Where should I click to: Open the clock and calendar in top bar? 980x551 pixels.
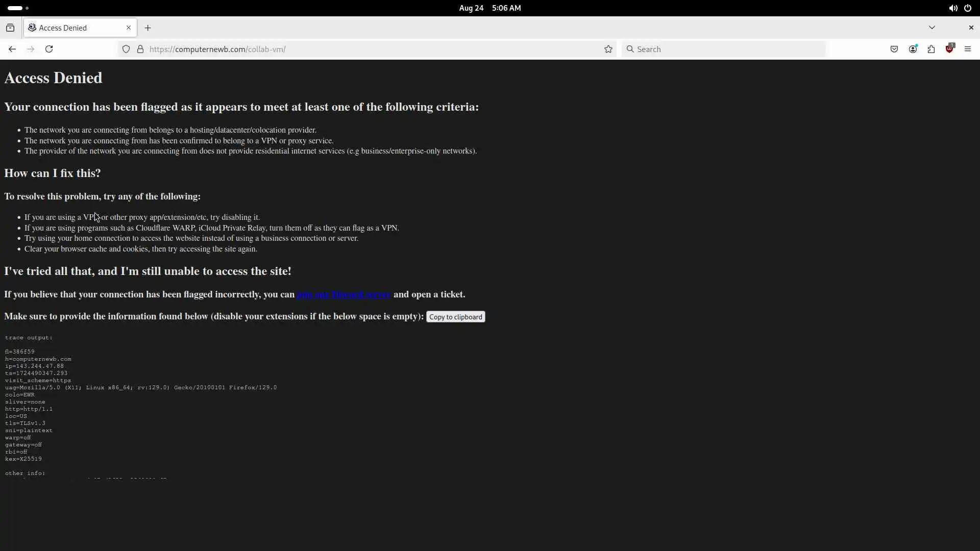[x=489, y=8]
